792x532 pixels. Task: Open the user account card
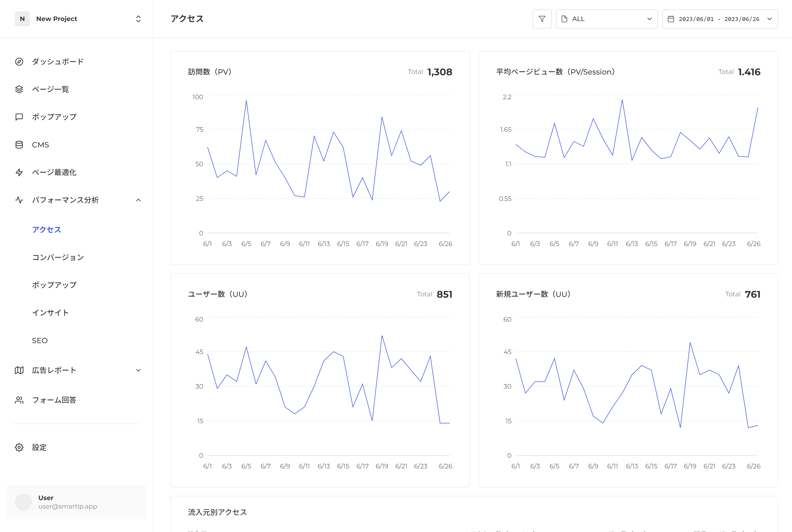76,502
